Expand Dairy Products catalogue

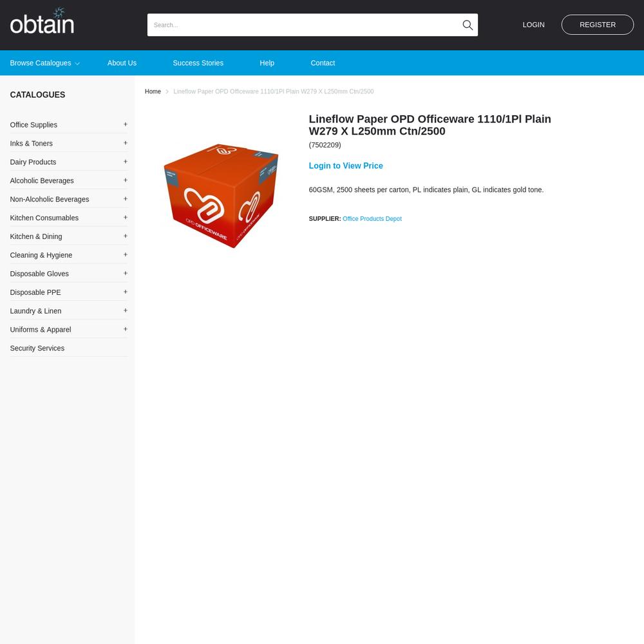pyautogui.click(x=126, y=162)
